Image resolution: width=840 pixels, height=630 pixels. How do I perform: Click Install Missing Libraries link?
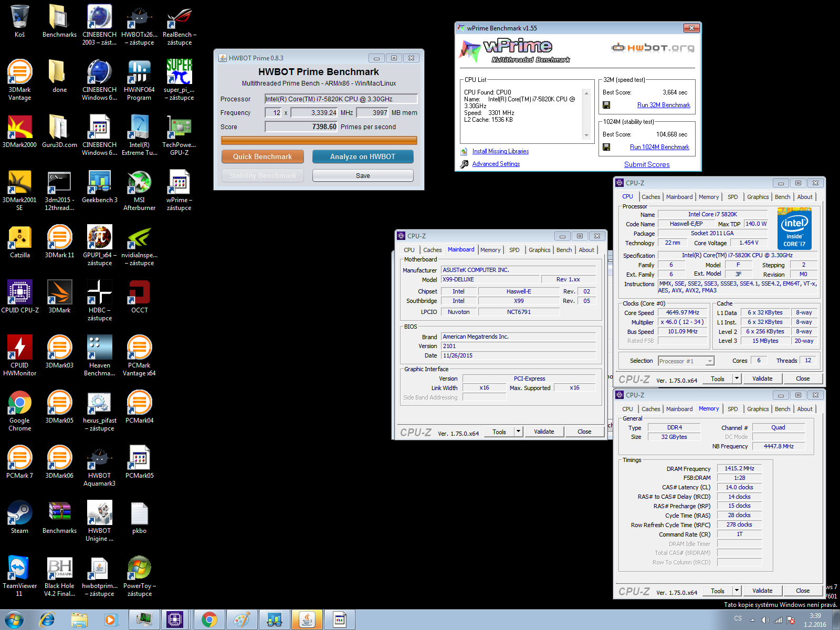[x=500, y=151]
